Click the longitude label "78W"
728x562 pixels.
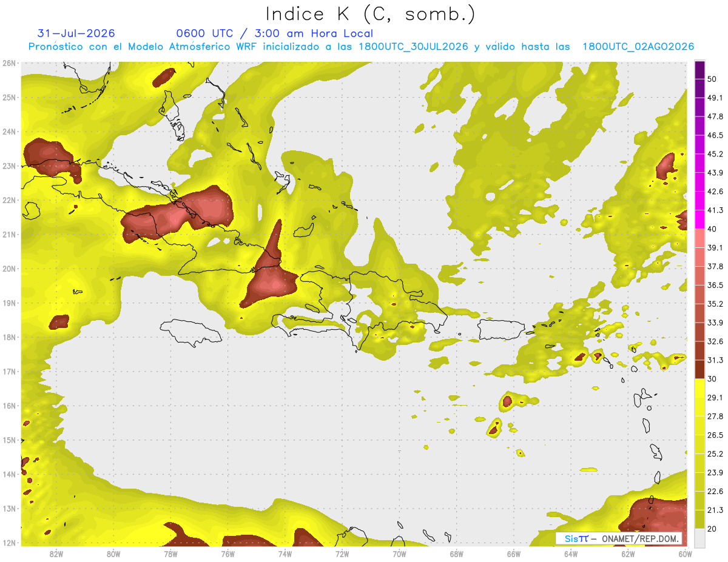170,554
